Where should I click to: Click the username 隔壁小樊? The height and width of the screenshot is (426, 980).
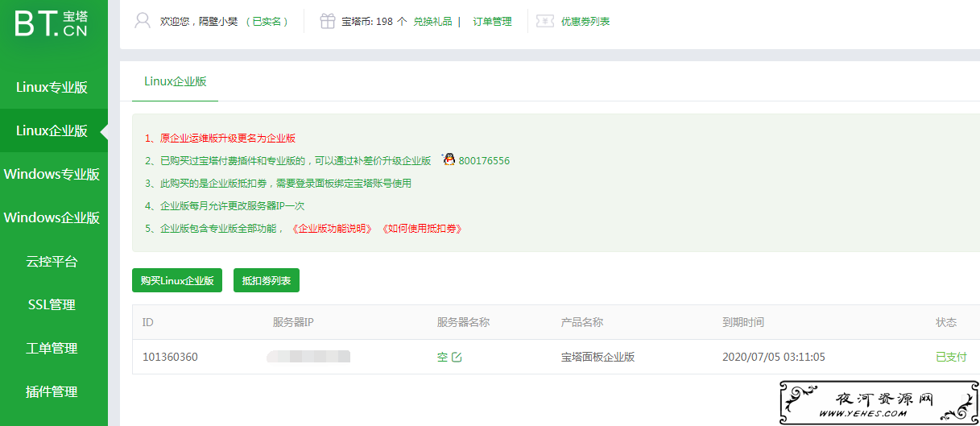tap(218, 22)
